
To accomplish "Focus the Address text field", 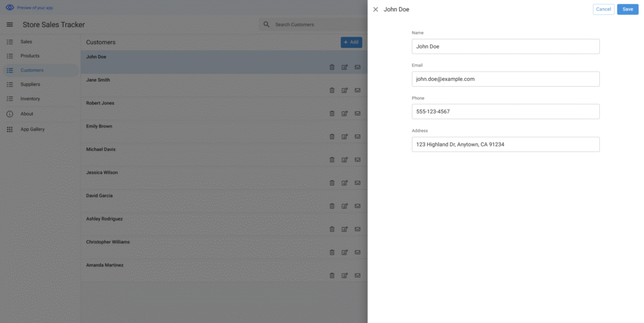I will [505, 145].
